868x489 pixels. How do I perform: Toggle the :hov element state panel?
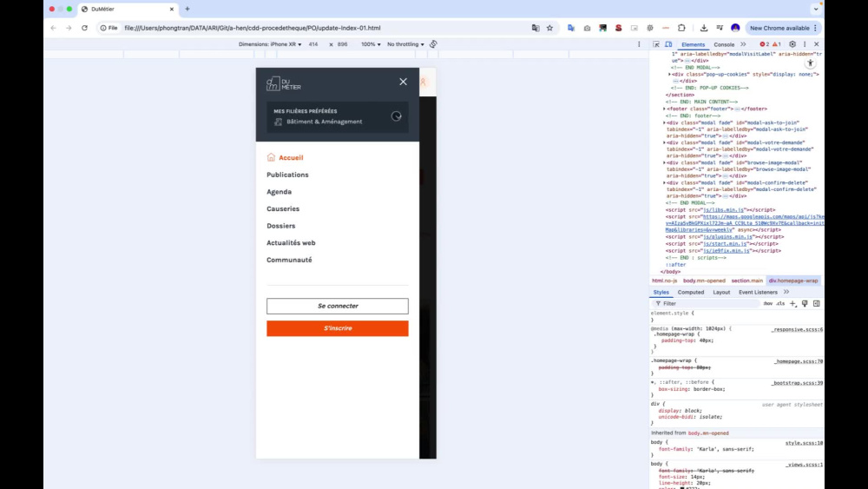click(x=768, y=303)
